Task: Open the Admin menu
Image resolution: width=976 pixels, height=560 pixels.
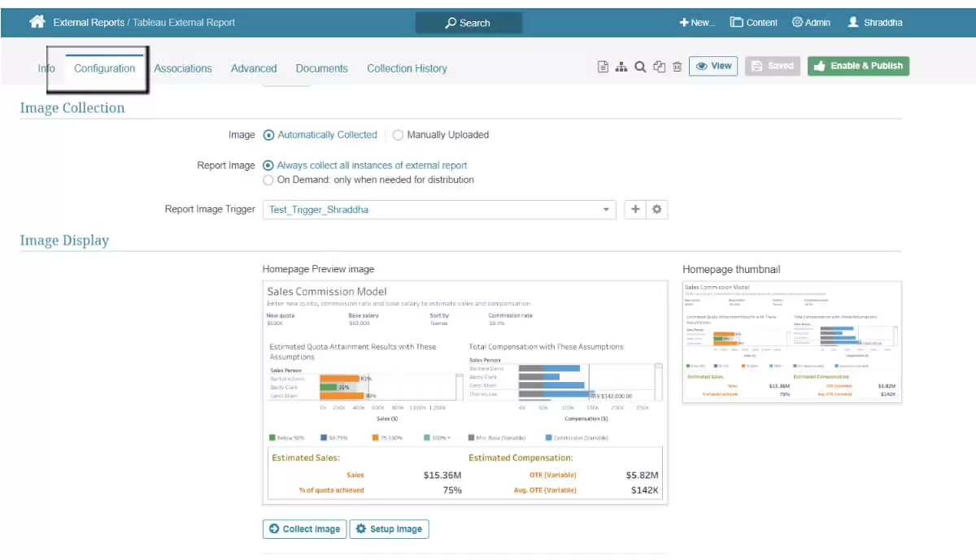Action: [x=811, y=23]
